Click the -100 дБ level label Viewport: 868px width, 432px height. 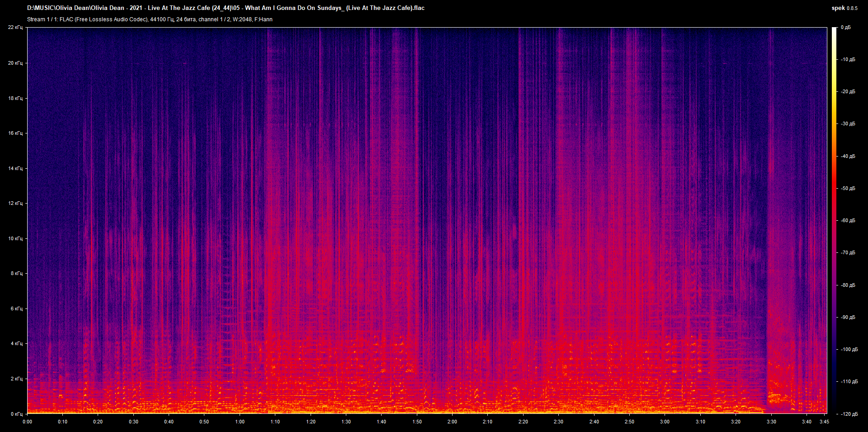[x=849, y=350]
